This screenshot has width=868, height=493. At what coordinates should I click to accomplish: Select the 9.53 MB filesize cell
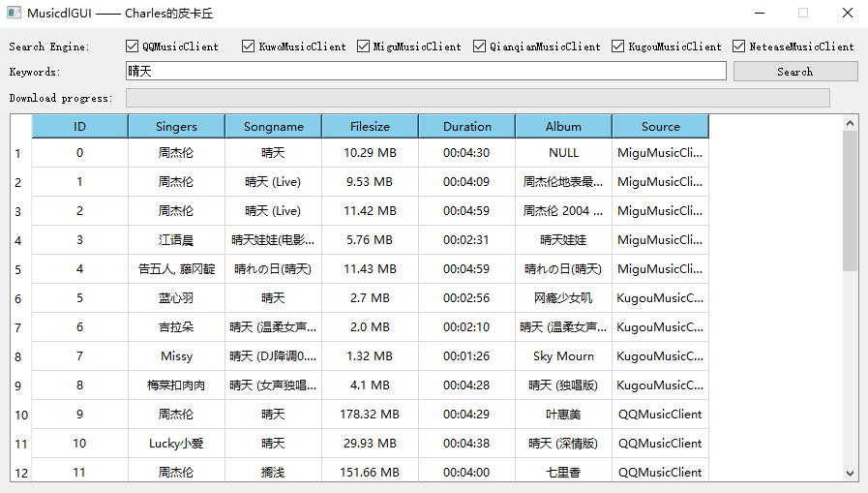pos(370,182)
